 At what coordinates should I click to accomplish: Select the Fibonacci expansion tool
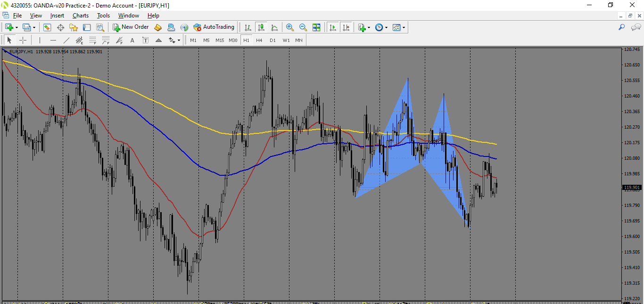[106, 40]
